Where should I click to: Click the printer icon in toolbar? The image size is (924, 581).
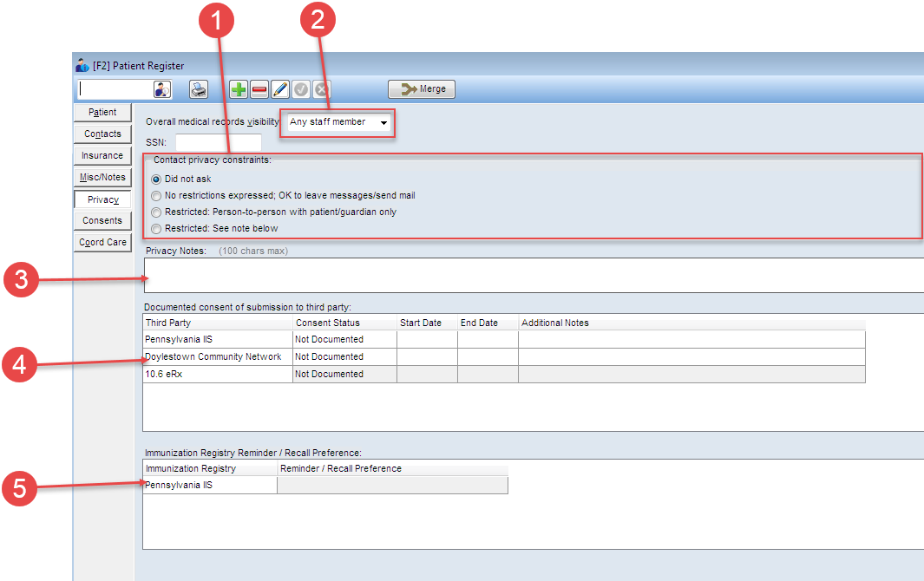coord(200,89)
